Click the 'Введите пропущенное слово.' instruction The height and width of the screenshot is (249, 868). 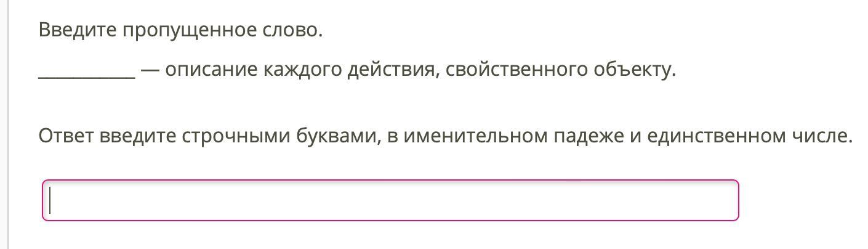tap(180, 30)
